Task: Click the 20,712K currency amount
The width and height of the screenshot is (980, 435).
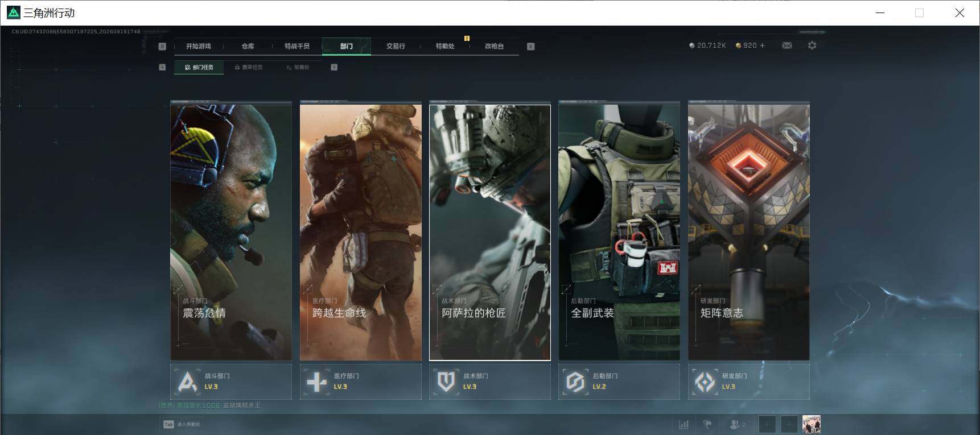Action: pyautogui.click(x=711, y=45)
